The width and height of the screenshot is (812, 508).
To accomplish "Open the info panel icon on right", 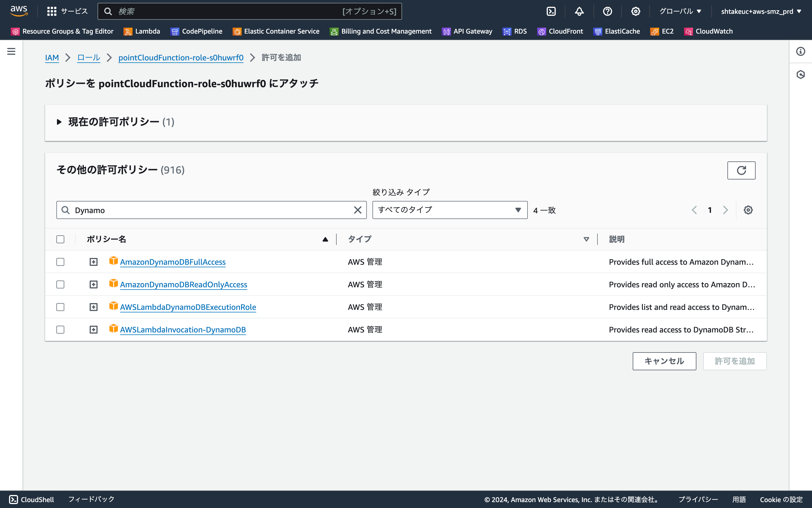I will [x=801, y=51].
